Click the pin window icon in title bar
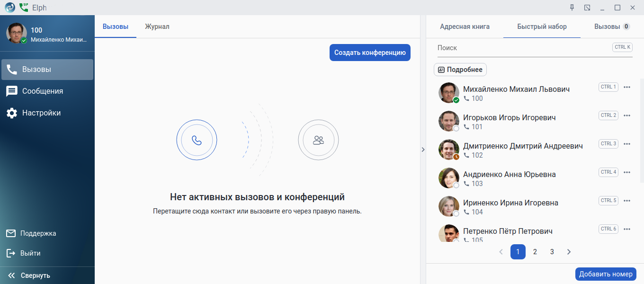The height and width of the screenshot is (284, 644). [x=572, y=8]
